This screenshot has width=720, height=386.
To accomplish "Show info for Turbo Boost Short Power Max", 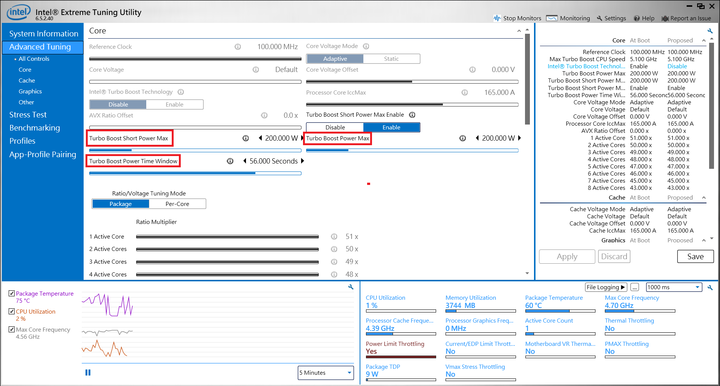I will (x=246, y=138).
